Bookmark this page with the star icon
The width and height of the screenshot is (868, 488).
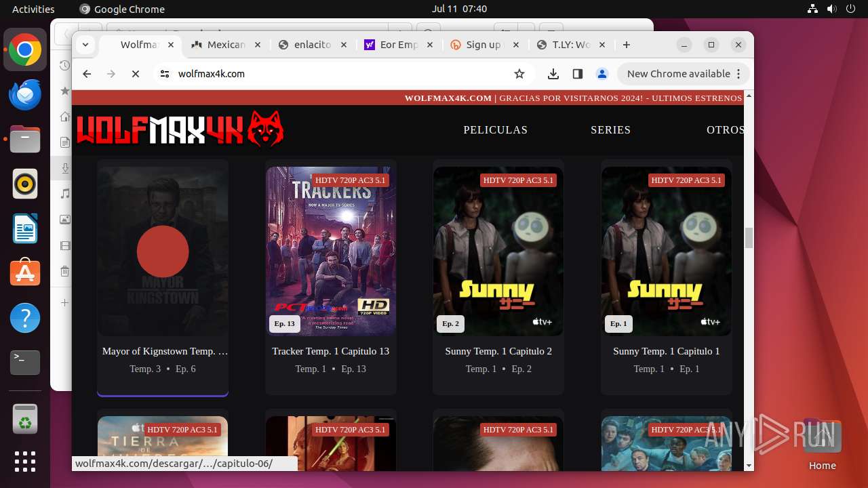click(x=519, y=74)
